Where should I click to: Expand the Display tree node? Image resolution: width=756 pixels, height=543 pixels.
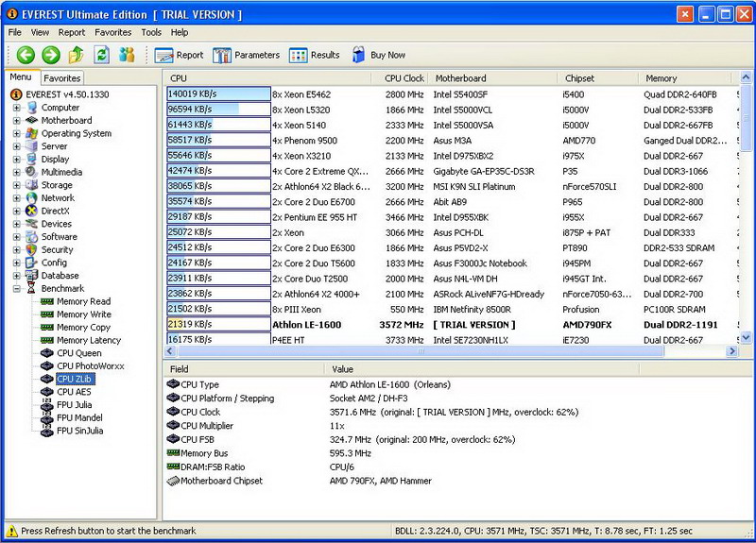17,159
